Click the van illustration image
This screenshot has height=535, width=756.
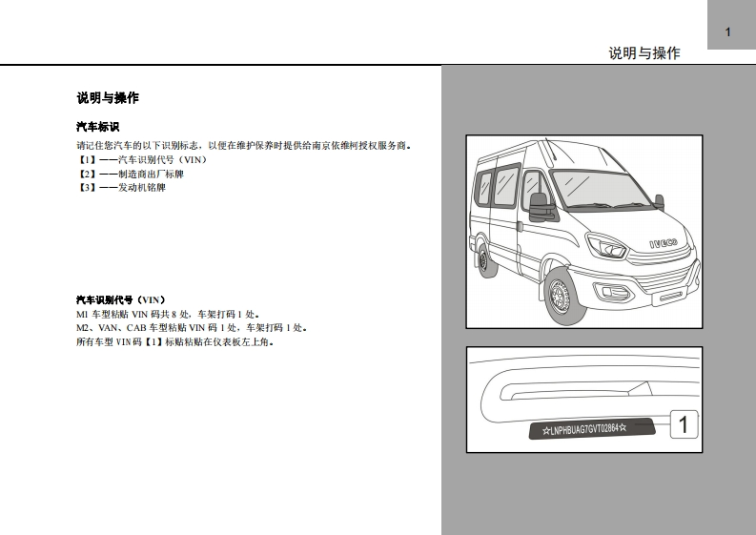pyautogui.click(x=583, y=233)
